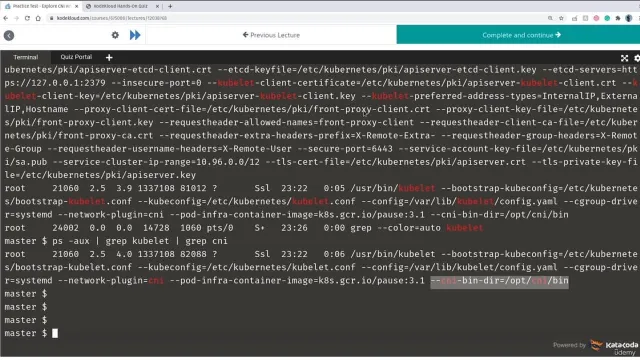Switch to the Quiz Portal tab
This screenshot has height=360, width=640.
click(x=76, y=57)
